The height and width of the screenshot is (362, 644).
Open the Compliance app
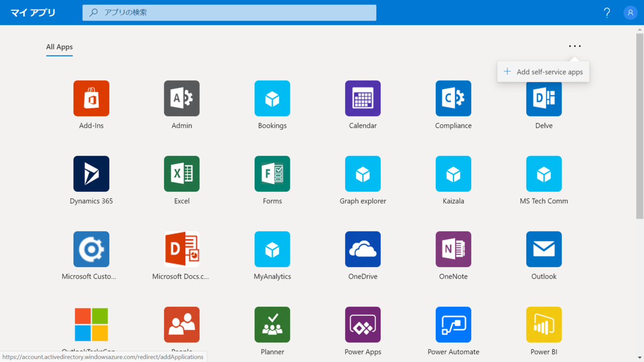(453, 99)
